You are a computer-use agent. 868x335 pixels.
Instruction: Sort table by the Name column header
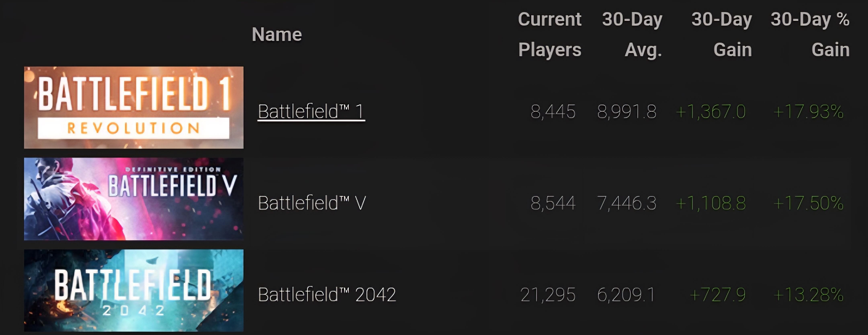(x=277, y=34)
